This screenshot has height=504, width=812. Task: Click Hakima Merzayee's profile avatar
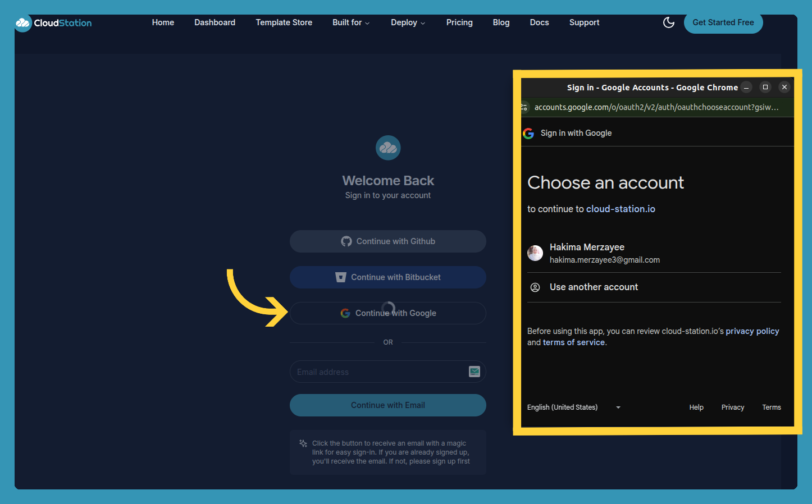(x=535, y=253)
